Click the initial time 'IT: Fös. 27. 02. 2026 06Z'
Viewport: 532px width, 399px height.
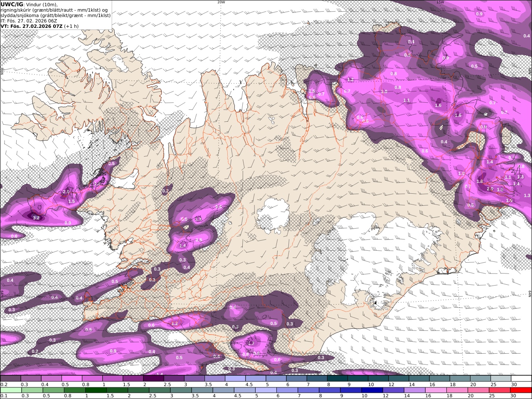coord(29,20)
